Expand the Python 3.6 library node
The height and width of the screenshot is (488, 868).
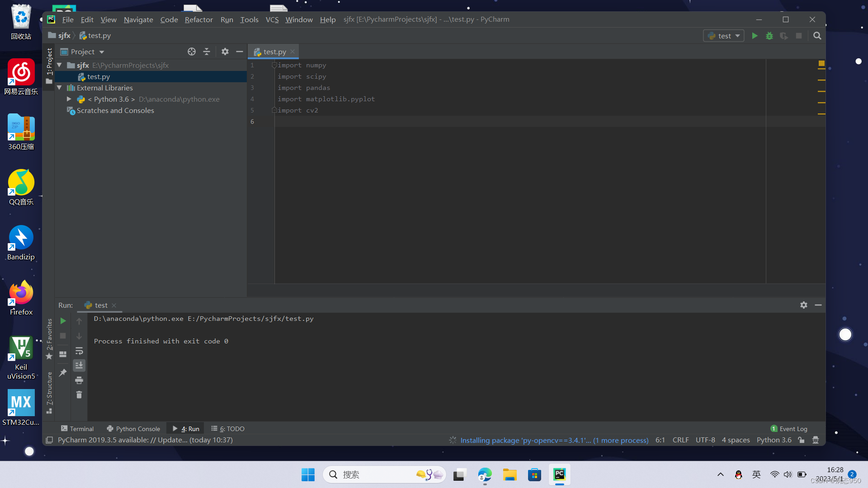[x=69, y=99]
